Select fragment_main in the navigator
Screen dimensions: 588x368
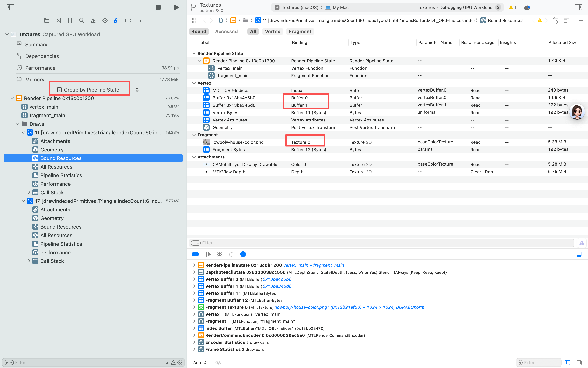pos(47,115)
